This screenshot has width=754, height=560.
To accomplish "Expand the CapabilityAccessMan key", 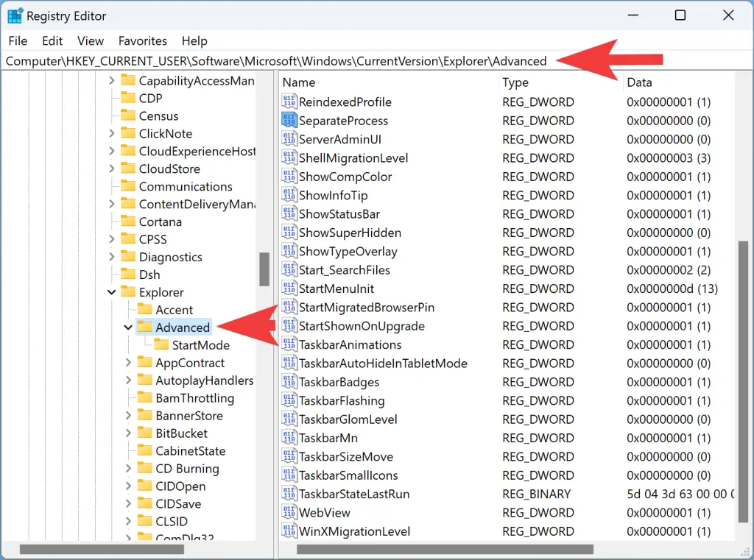I will click(112, 80).
